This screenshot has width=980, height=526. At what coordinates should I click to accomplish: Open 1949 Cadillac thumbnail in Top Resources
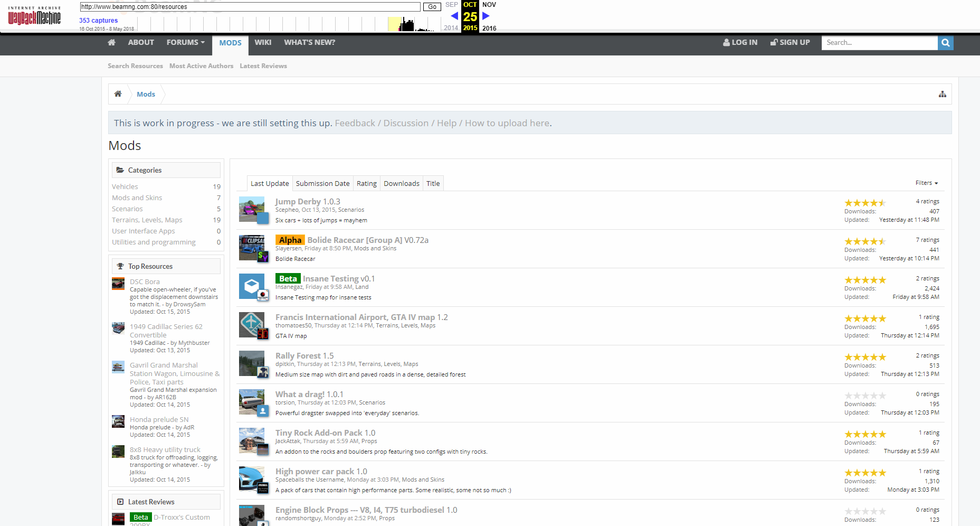118,328
